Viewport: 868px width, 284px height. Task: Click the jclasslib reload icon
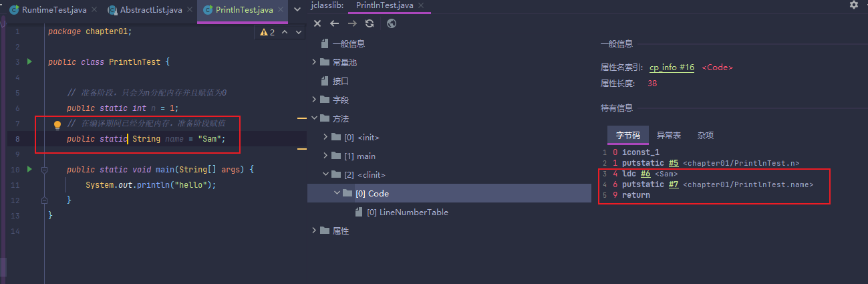point(370,23)
